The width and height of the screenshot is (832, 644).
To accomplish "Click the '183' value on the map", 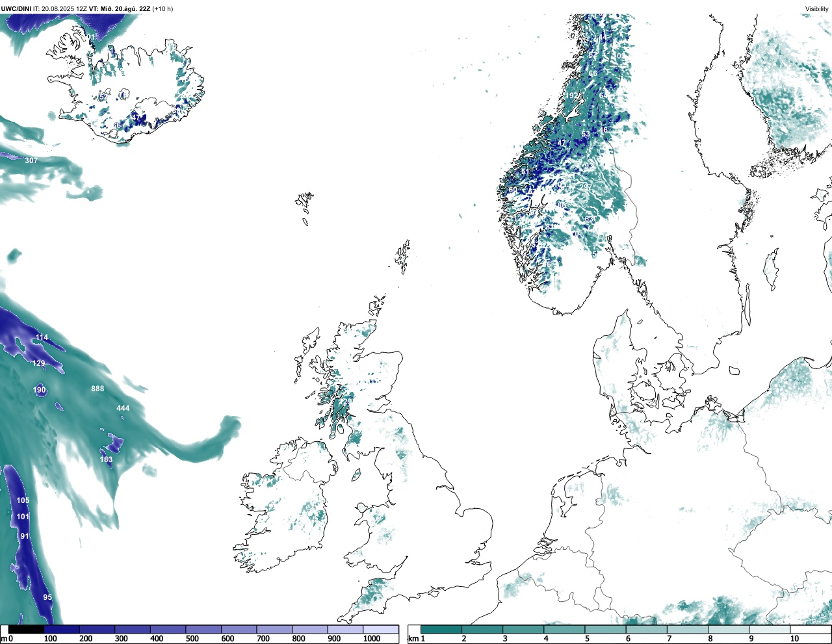I will [x=106, y=459].
